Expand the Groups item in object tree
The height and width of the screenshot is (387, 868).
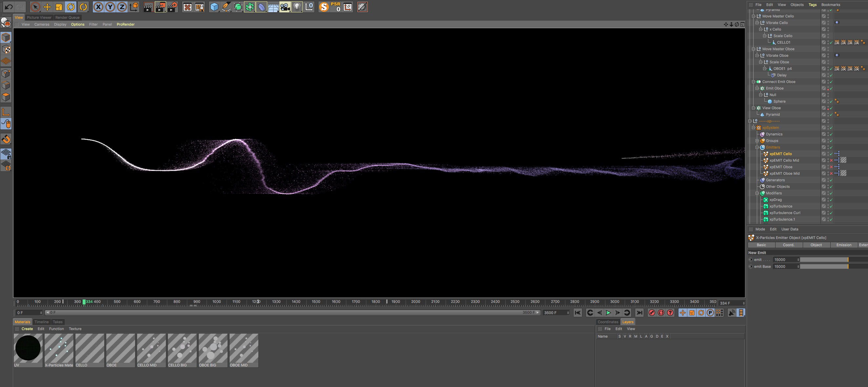757,141
